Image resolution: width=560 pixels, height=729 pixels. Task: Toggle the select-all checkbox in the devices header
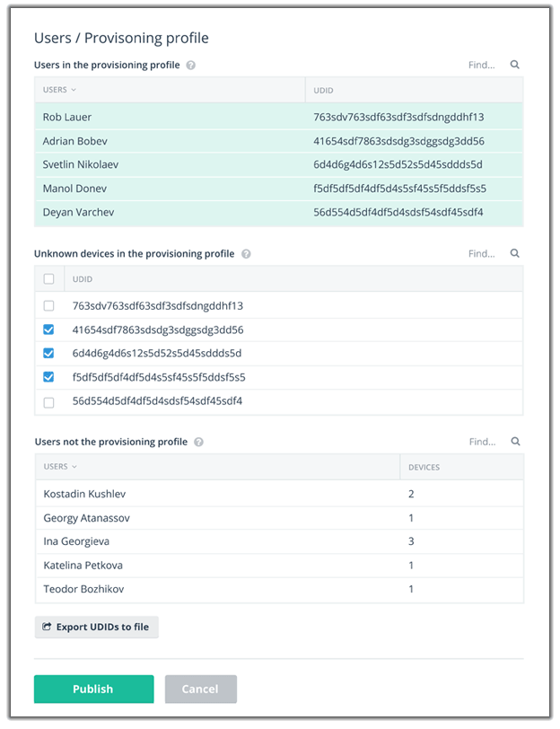coord(49,278)
